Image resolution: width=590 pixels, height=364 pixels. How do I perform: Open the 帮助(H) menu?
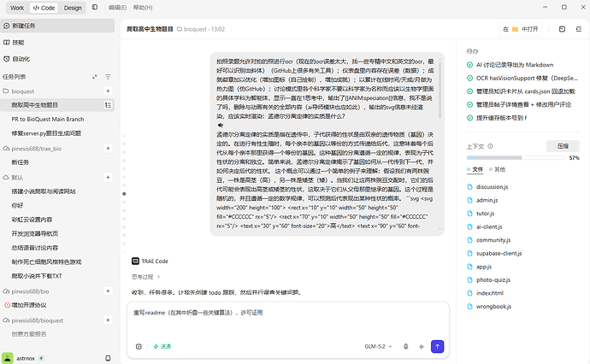click(x=143, y=8)
